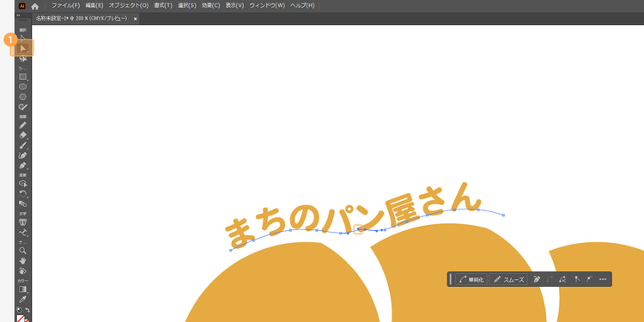Image resolution: width=644 pixels, height=322 pixels.
Task: Select the Pencil tool
Action: tap(23, 125)
